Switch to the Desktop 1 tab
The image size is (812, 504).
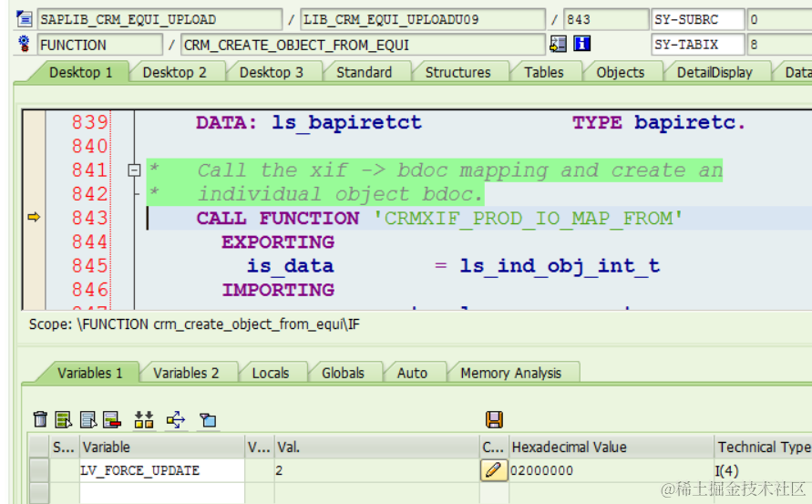click(x=81, y=73)
